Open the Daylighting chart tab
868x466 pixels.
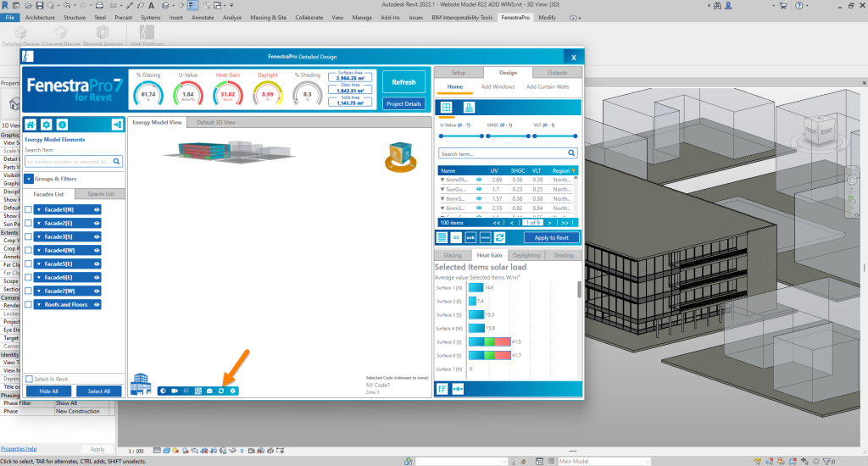[x=526, y=255]
